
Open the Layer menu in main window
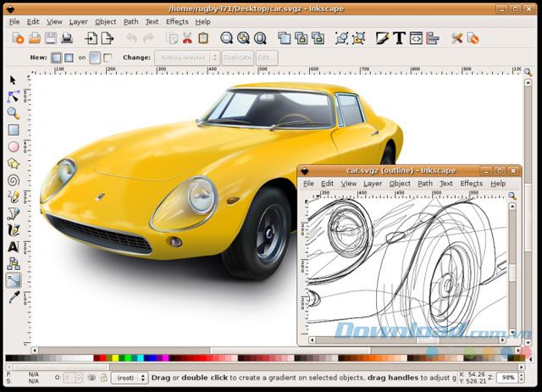click(x=79, y=22)
